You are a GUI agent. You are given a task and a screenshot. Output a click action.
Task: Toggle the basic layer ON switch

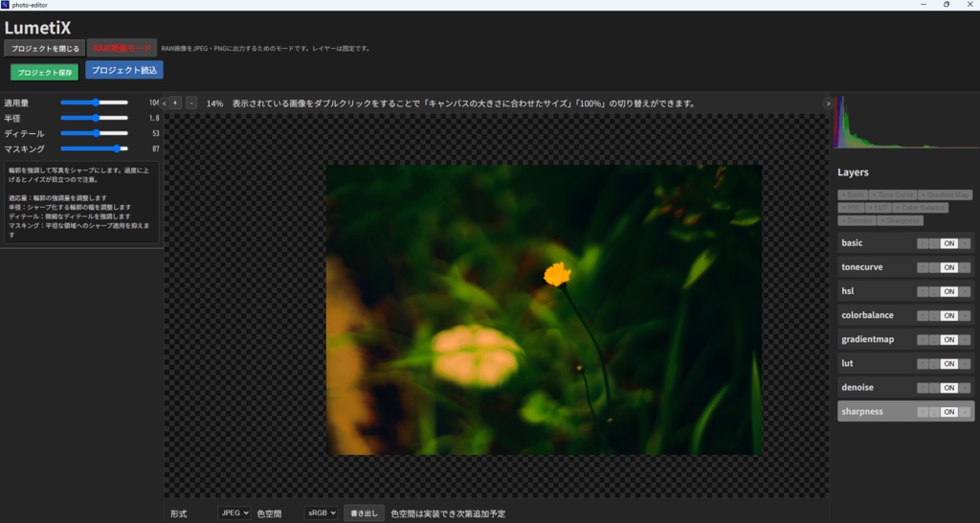pyautogui.click(x=948, y=244)
